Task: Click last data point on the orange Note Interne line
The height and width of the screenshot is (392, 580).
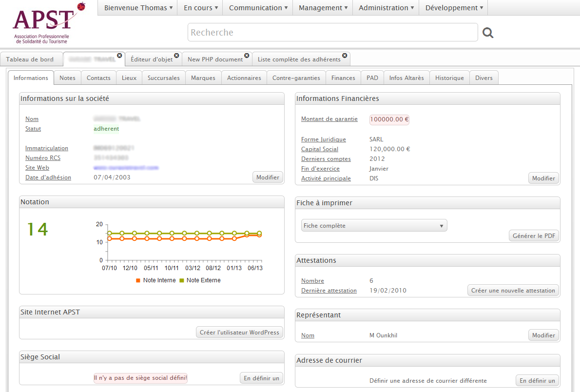Action: (259, 235)
